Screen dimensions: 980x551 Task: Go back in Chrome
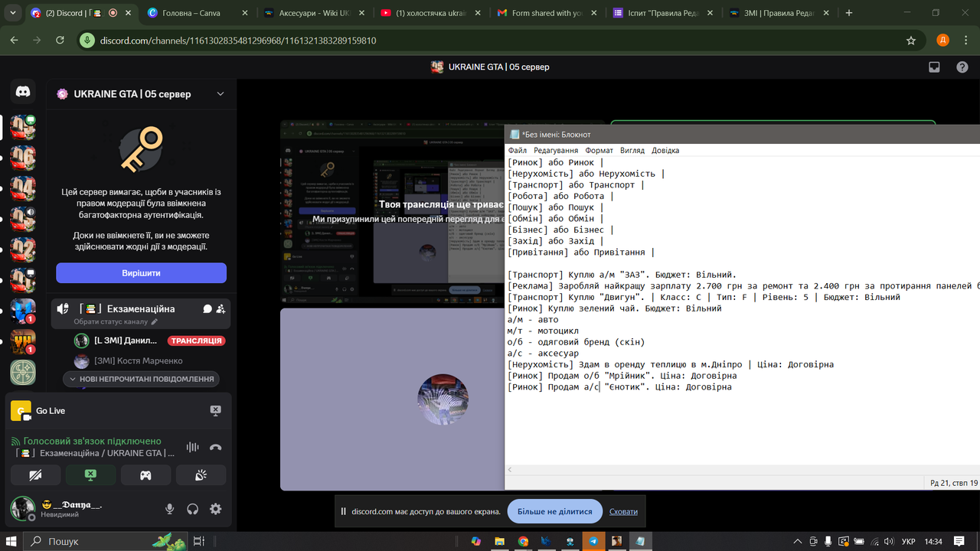14,41
